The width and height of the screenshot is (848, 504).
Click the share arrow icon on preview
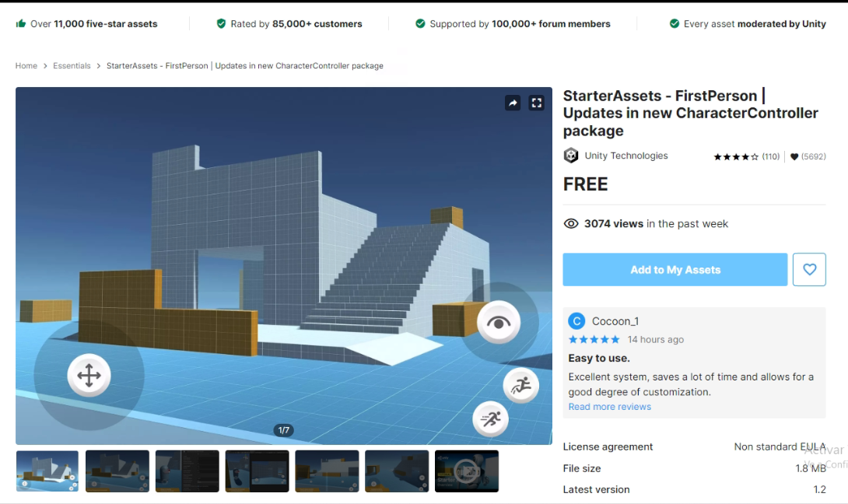tap(513, 103)
